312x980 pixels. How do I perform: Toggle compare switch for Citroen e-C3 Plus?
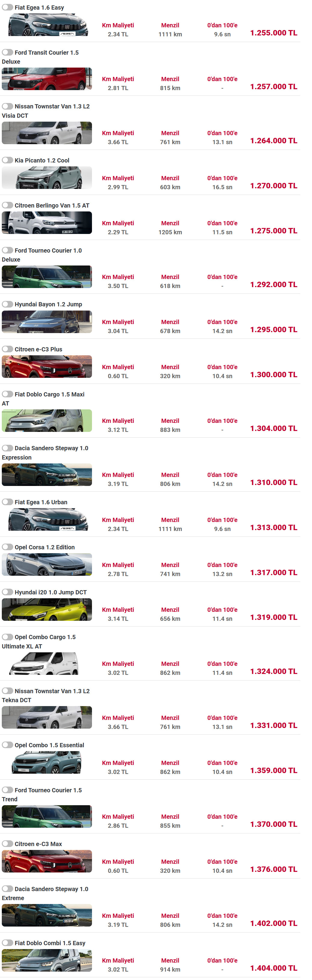pyautogui.click(x=7, y=349)
